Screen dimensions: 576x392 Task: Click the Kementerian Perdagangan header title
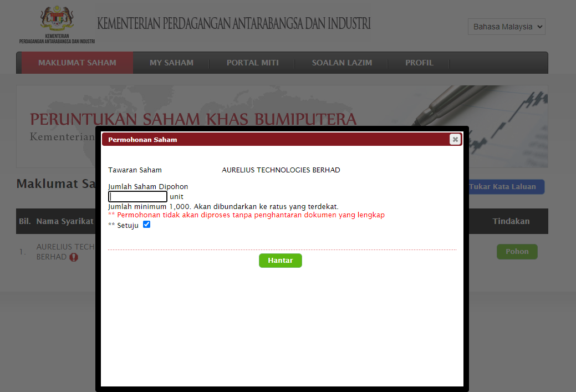tap(234, 24)
